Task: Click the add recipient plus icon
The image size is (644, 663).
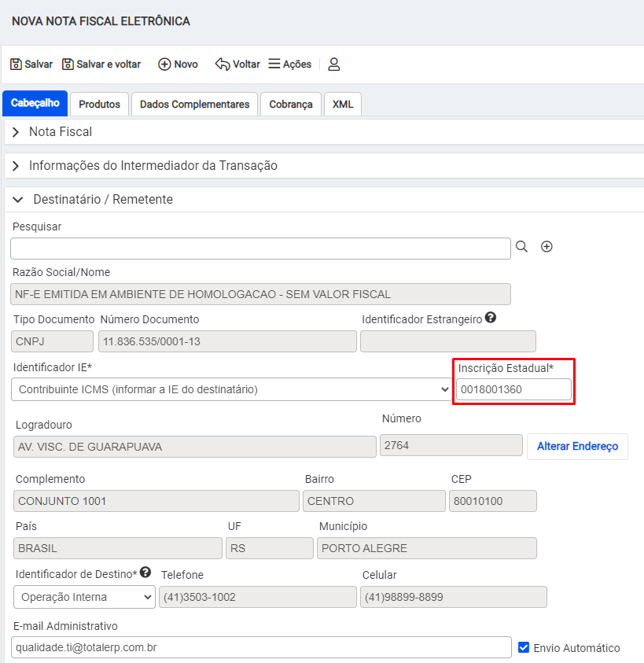Action: 546,246
